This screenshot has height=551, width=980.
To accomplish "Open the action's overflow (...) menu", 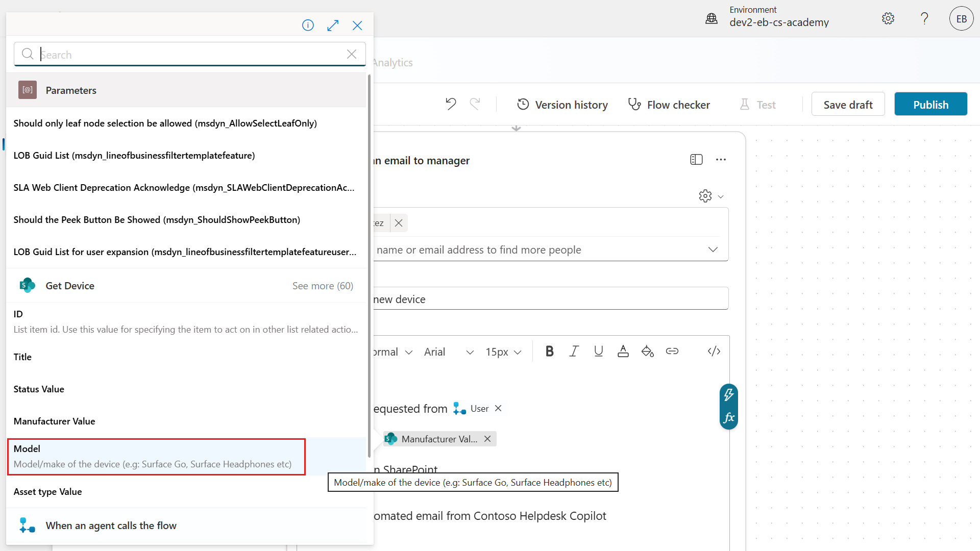I will (x=721, y=159).
